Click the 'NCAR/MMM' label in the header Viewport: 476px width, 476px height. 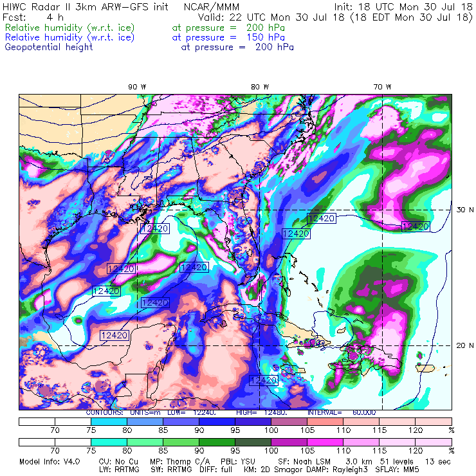[x=212, y=6]
